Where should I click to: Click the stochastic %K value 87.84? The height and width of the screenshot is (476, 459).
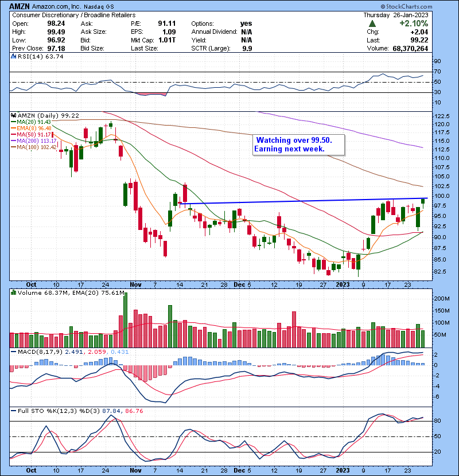[x=111, y=411]
